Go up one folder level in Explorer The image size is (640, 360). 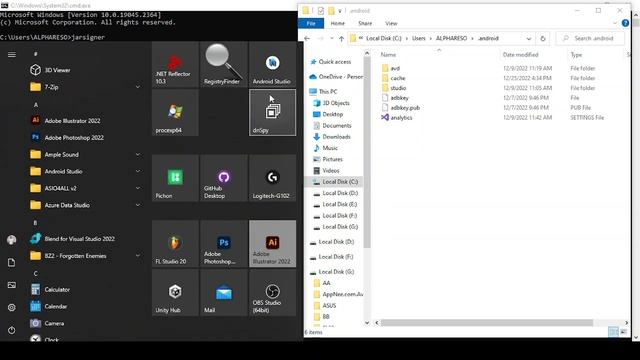[341, 39]
